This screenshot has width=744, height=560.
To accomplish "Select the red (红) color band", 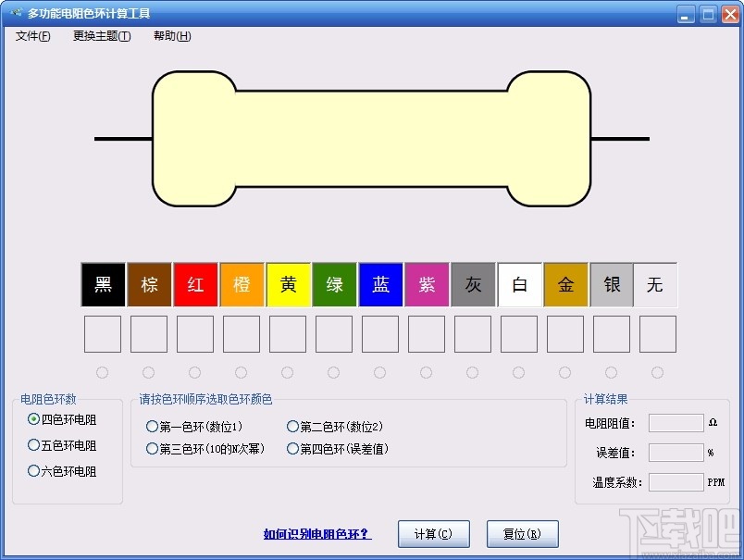I will tap(195, 284).
